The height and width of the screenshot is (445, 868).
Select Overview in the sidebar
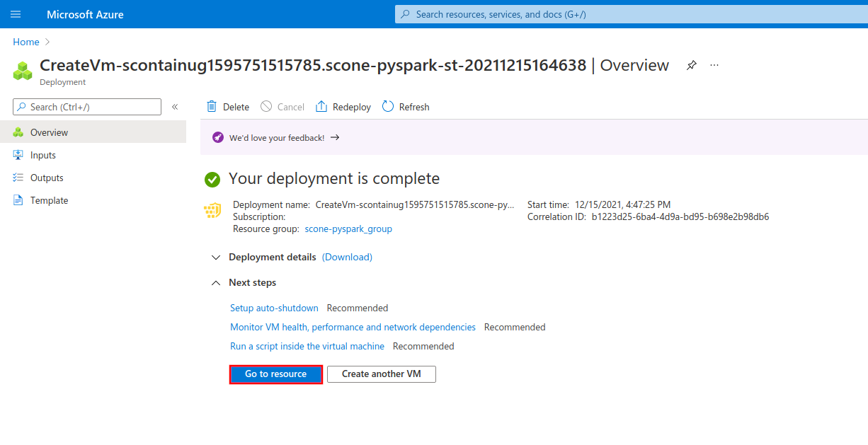[50, 132]
